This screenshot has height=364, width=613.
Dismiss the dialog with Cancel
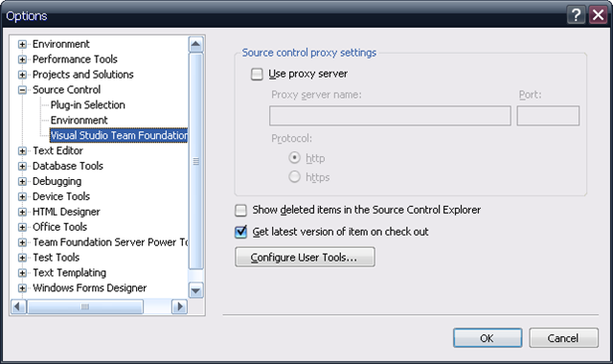(563, 338)
